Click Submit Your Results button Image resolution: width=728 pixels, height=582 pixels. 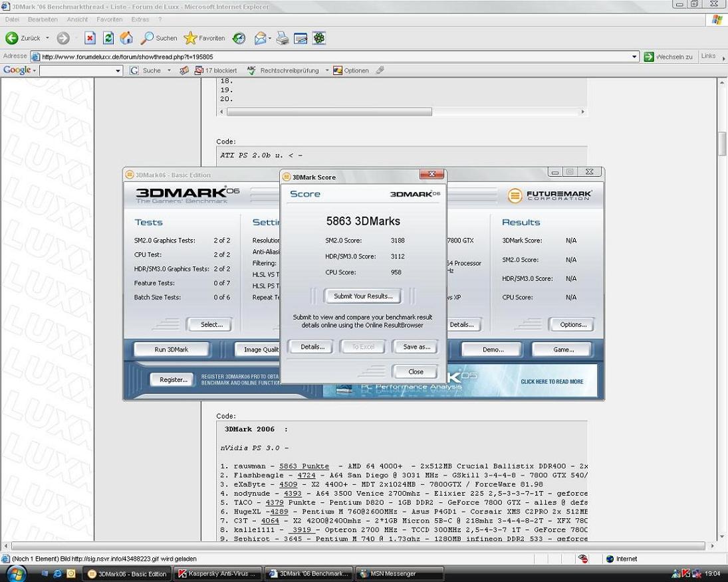tap(363, 296)
